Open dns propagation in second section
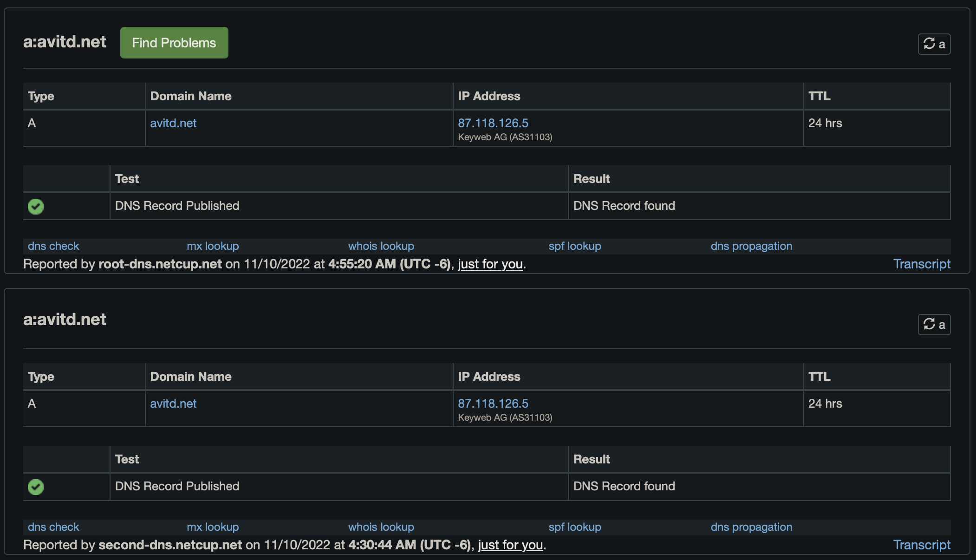Viewport: 976px width, 560px height. pos(751,527)
